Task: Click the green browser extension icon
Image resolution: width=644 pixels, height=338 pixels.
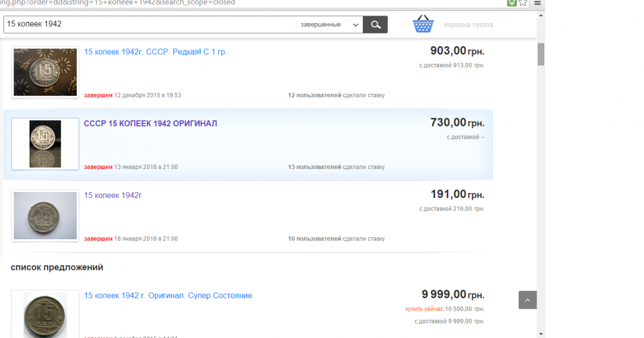Action: pyautogui.click(x=512, y=3)
